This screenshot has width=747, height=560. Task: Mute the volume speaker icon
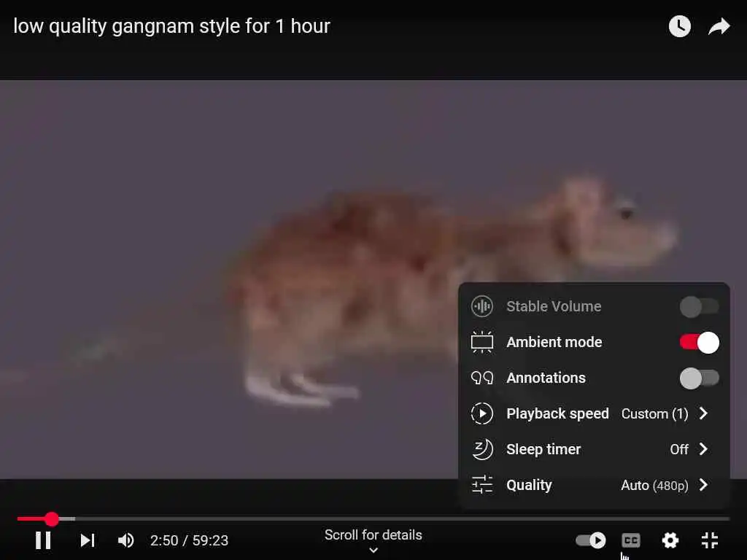pyautogui.click(x=126, y=540)
